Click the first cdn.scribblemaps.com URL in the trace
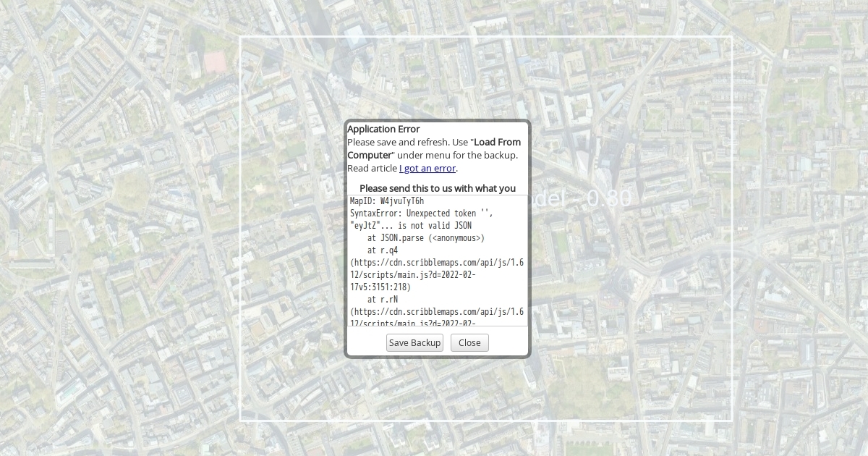 (437, 263)
